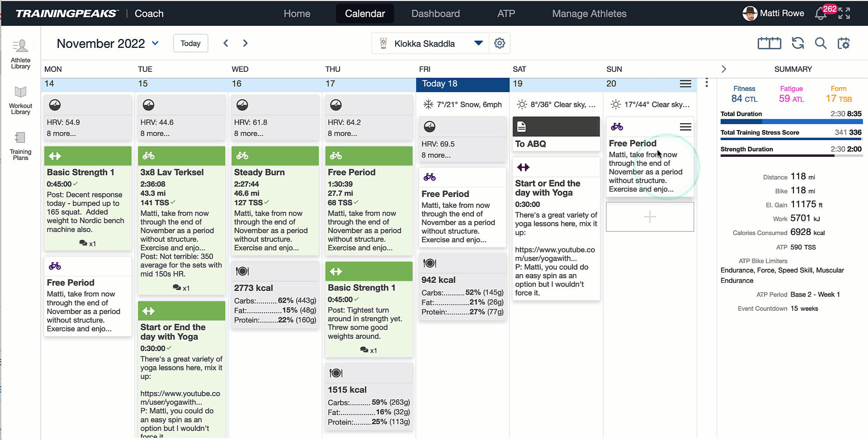Open the Training Plans panel
Image resolution: width=868 pixels, height=440 pixels.
[x=20, y=145]
